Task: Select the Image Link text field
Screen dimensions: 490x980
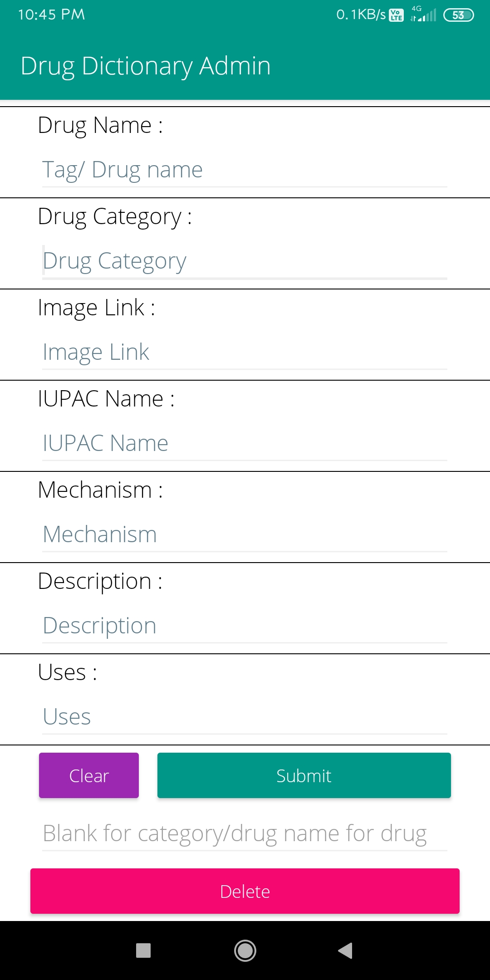Action: 245,353
